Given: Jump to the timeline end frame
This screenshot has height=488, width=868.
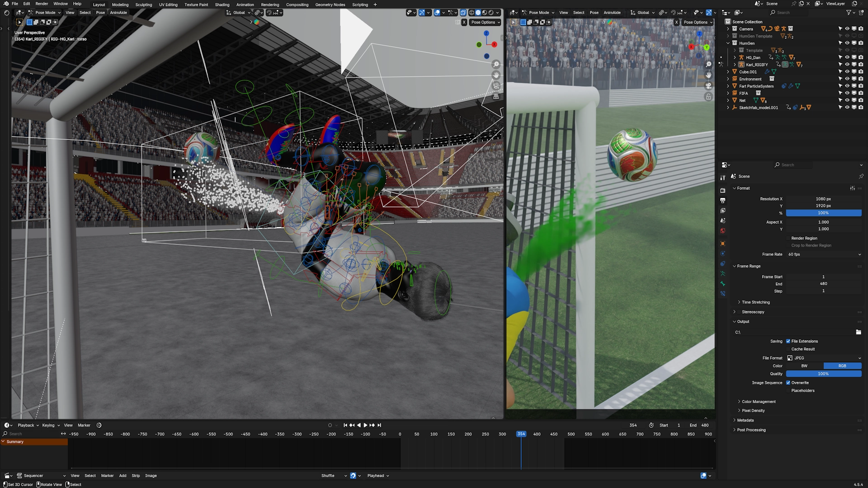Looking at the screenshot, I should (x=379, y=425).
